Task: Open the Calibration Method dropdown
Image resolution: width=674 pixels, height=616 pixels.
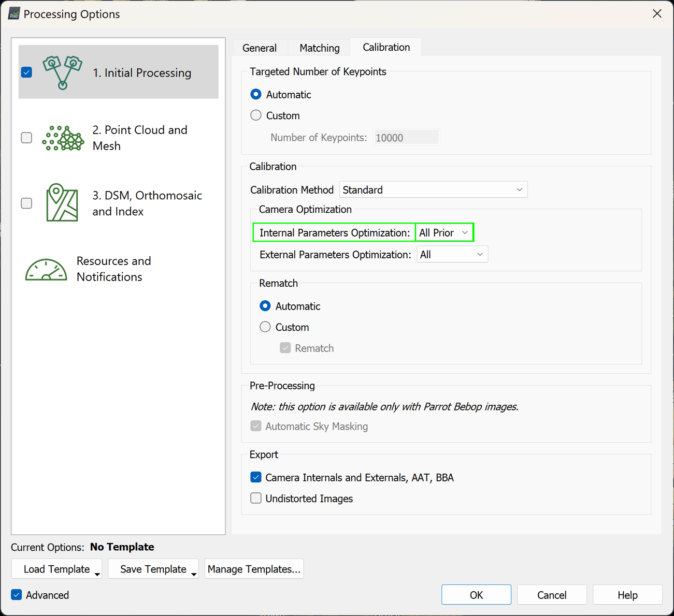Action: click(433, 190)
